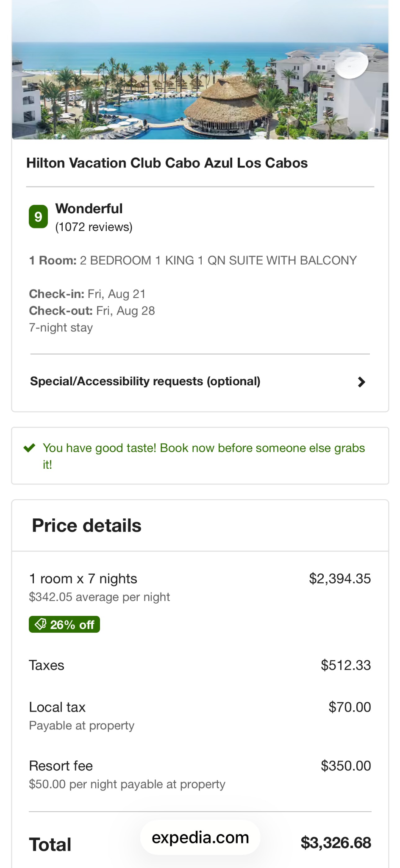The width and height of the screenshot is (400, 868).
Task: Click the You have good taste banner
Action: [x=203, y=456]
